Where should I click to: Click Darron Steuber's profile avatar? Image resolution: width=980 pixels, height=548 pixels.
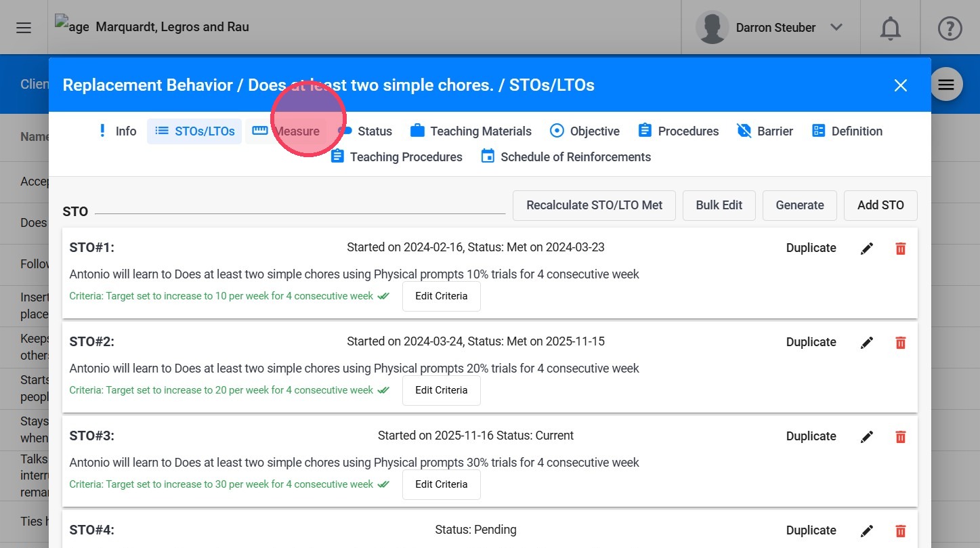712,28
